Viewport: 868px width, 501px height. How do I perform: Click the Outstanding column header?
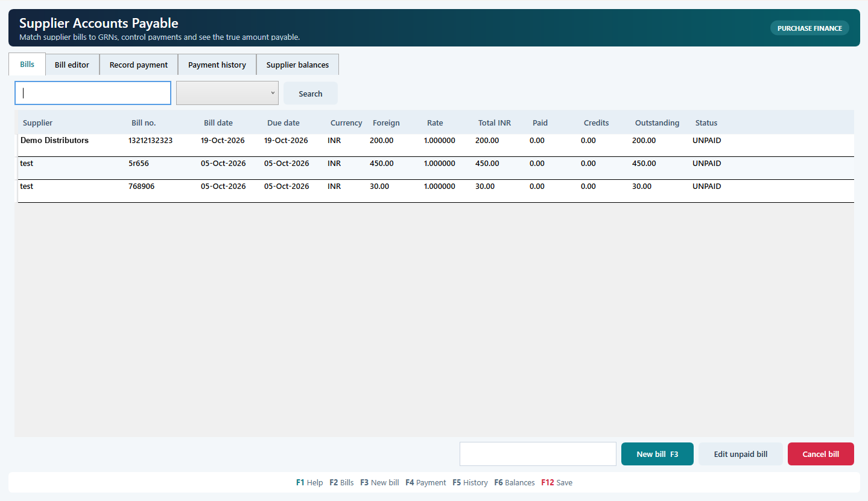pyautogui.click(x=657, y=123)
